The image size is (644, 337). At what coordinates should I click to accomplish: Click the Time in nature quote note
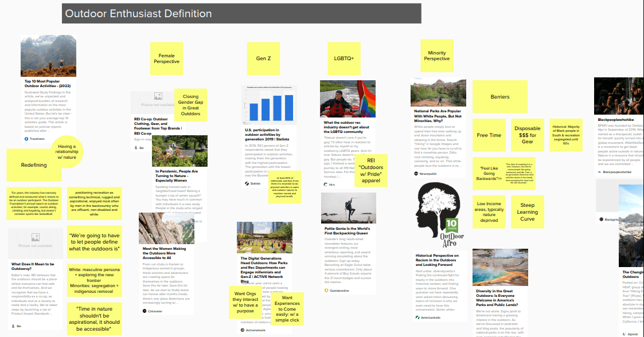click(x=95, y=319)
